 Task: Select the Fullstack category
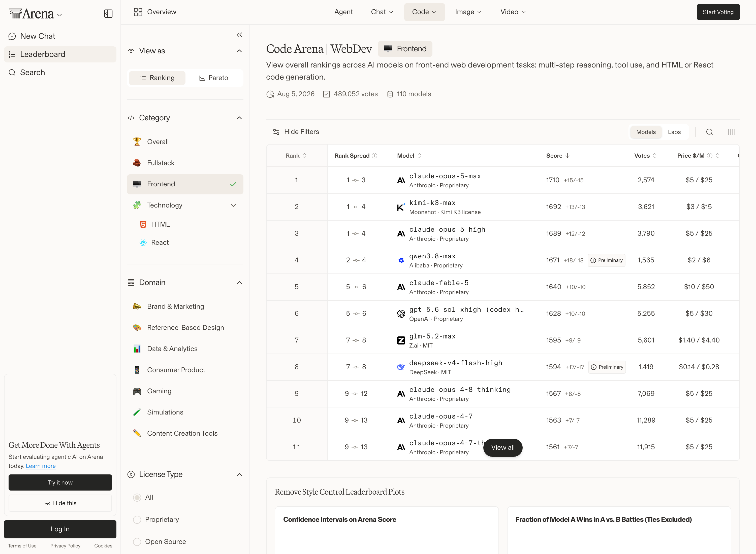[185, 163]
